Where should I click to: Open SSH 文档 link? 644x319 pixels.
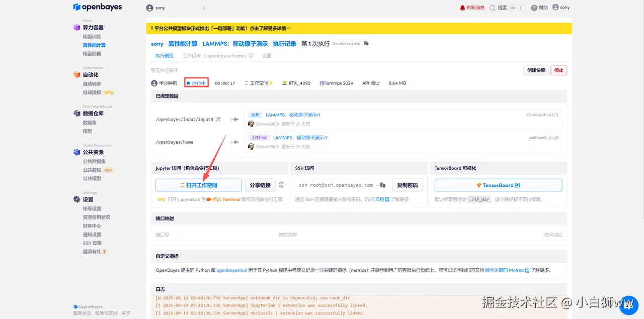coord(382,199)
